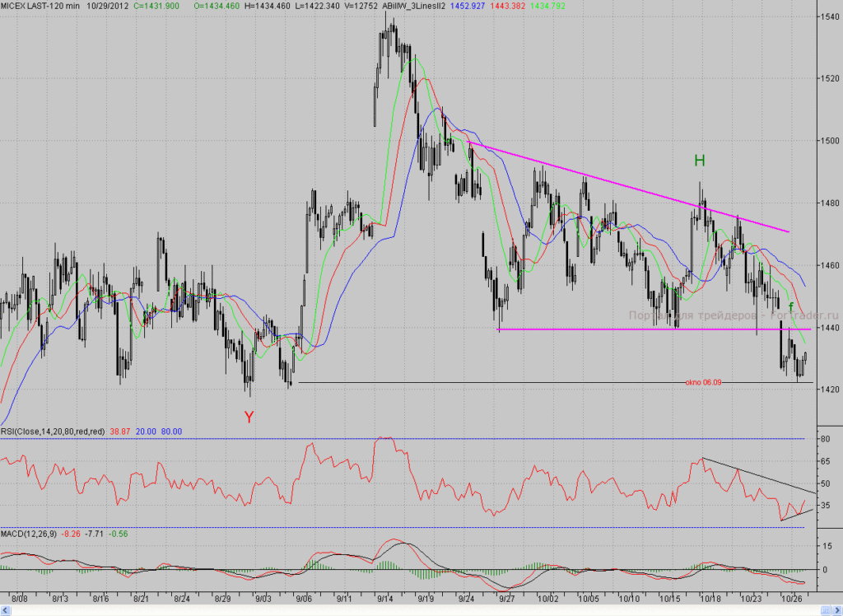The image size is (843, 616).
Task: Click the RSI(Close,14,20,80,red,red) pane label
Action: tap(53, 432)
